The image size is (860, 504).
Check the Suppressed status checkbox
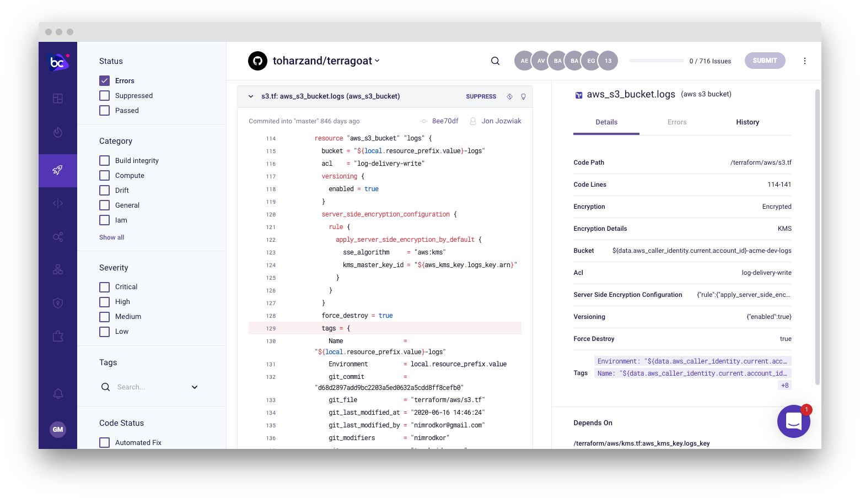pyautogui.click(x=104, y=95)
